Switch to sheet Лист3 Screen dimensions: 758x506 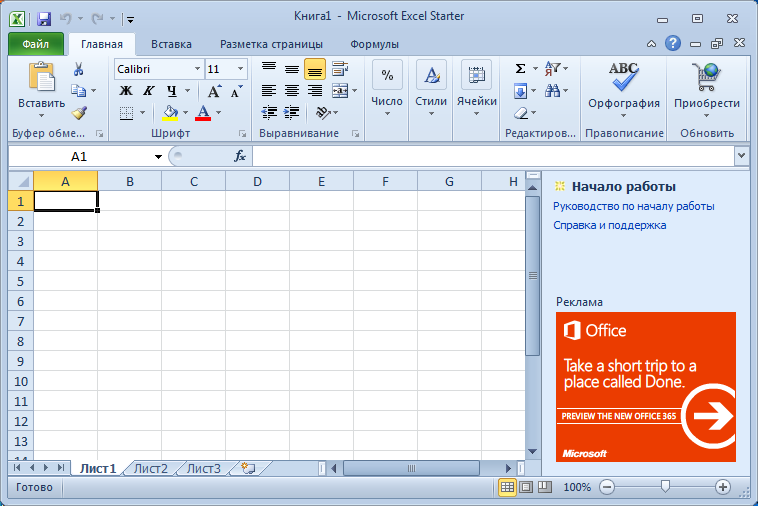coord(204,468)
